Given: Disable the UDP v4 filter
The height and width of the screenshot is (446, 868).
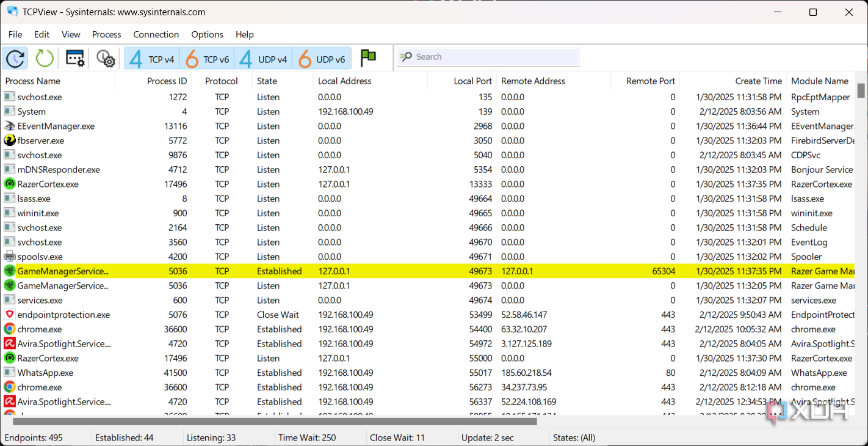Looking at the screenshot, I should (x=264, y=59).
